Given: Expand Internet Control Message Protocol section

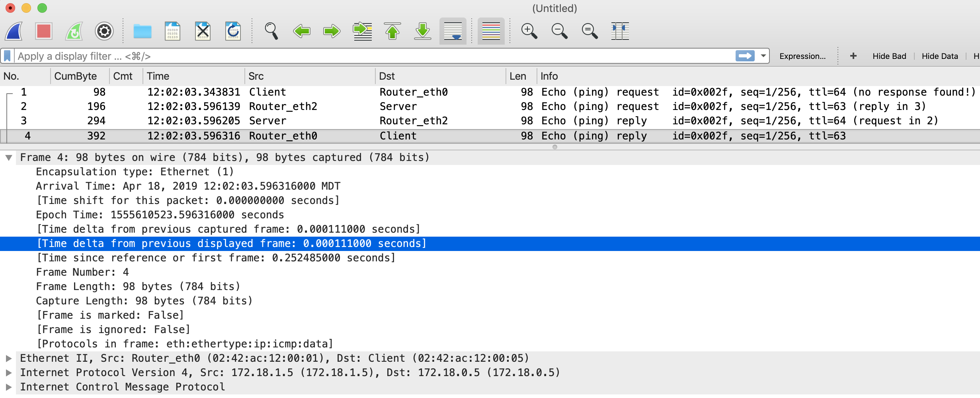Looking at the screenshot, I should (x=8, y=387).
